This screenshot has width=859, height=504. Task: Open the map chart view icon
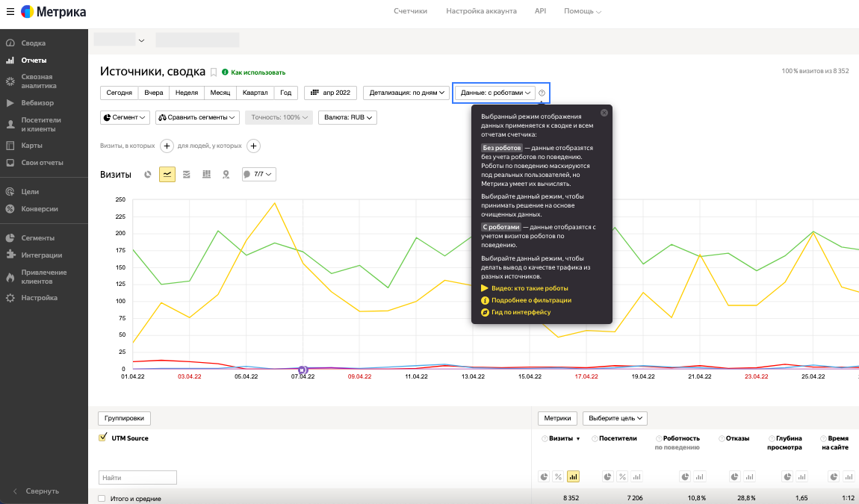(226, 174)
